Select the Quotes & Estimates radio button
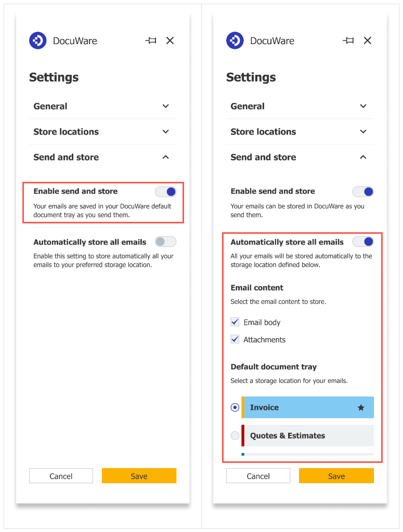 [235, 435]
